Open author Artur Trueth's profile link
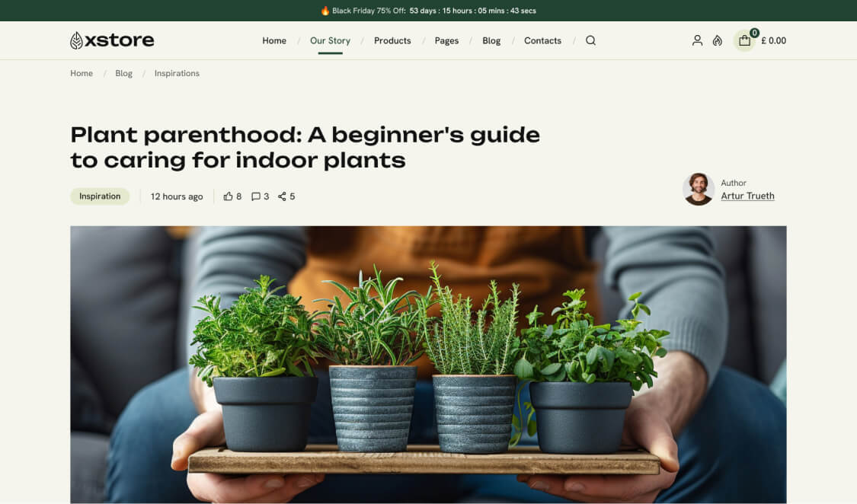 (747, 196)
